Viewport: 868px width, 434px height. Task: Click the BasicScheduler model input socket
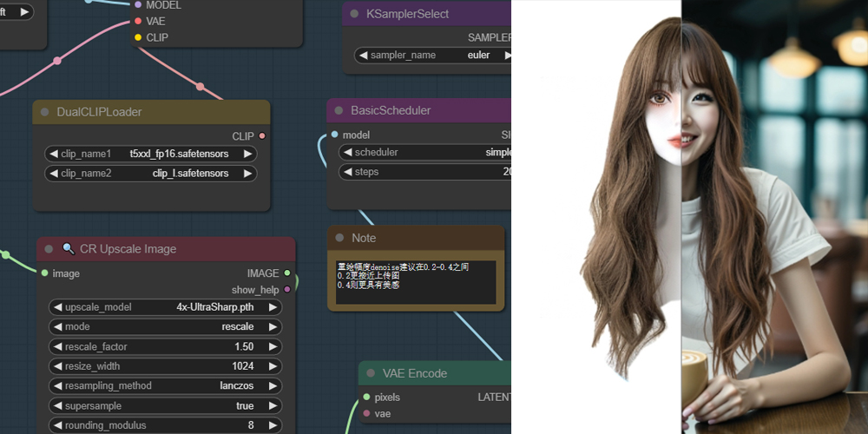(x=334, y=135)
